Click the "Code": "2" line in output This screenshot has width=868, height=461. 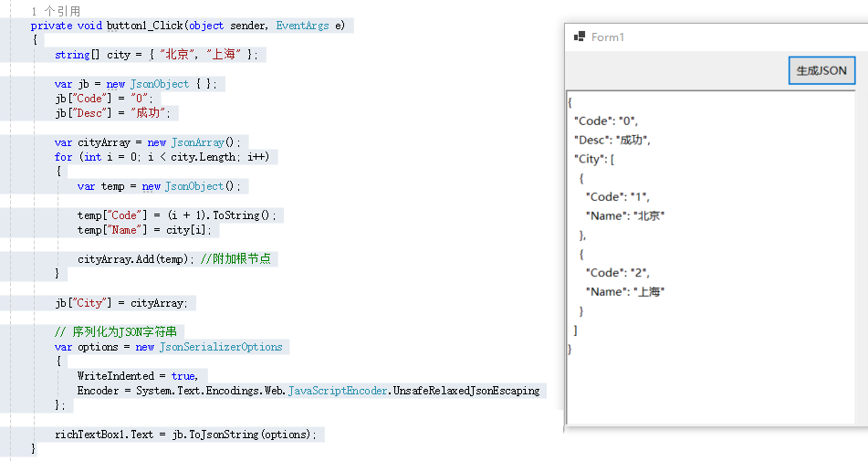coord(618,272)
